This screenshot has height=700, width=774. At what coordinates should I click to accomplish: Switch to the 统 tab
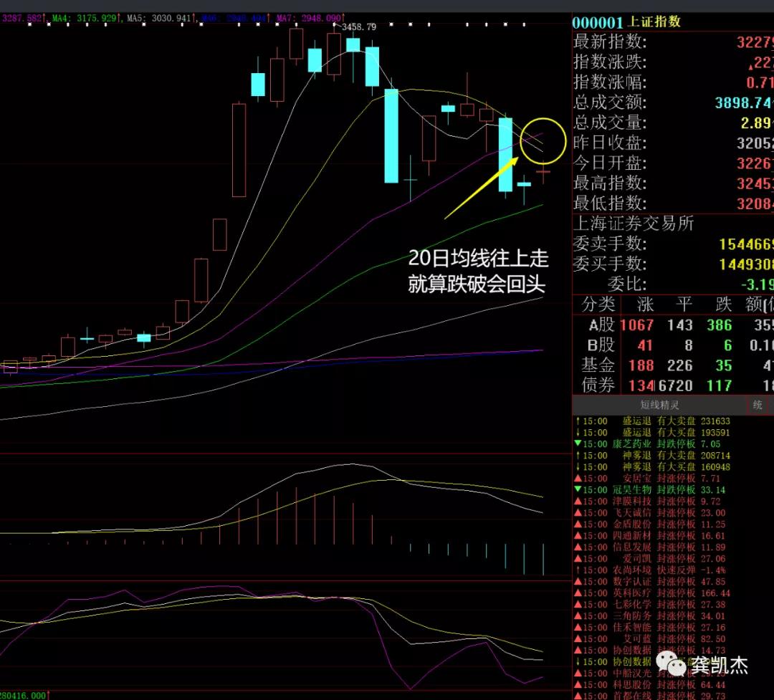[x=758, y=404]
